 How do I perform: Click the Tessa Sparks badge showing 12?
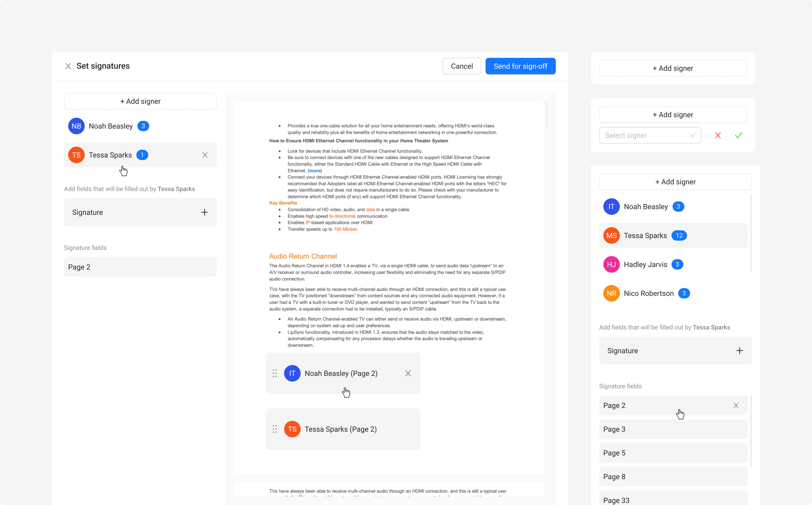click(x=680, y=235)
